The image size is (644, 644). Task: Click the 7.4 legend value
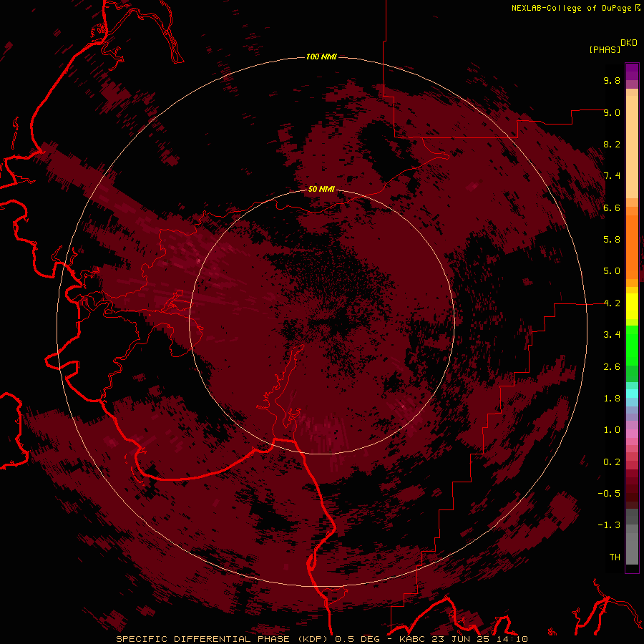tap(612, 176)
